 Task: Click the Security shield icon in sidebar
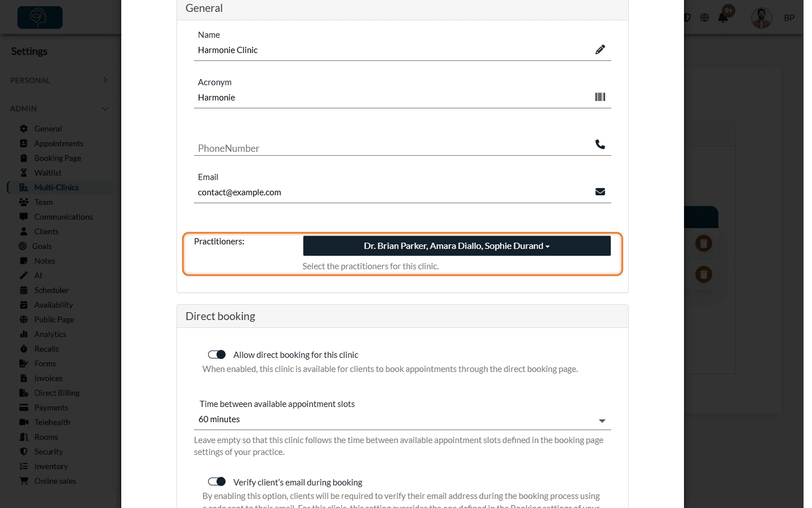coord(24,452)
